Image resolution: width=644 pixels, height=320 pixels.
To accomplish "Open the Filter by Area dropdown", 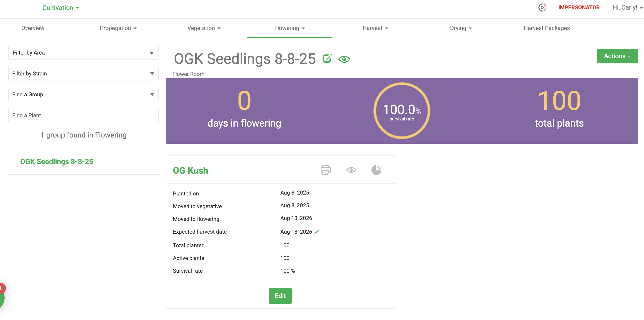I will (x=84, y=53).
